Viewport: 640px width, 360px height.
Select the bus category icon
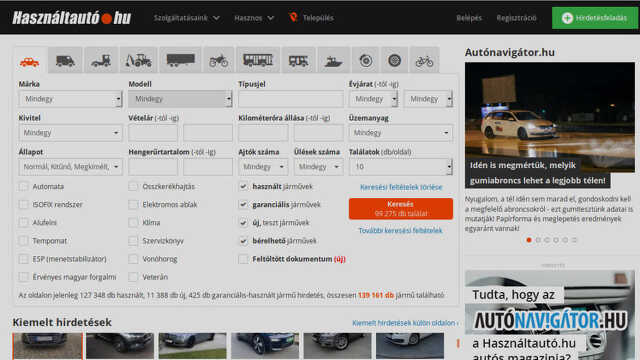(x=258, y=60)
